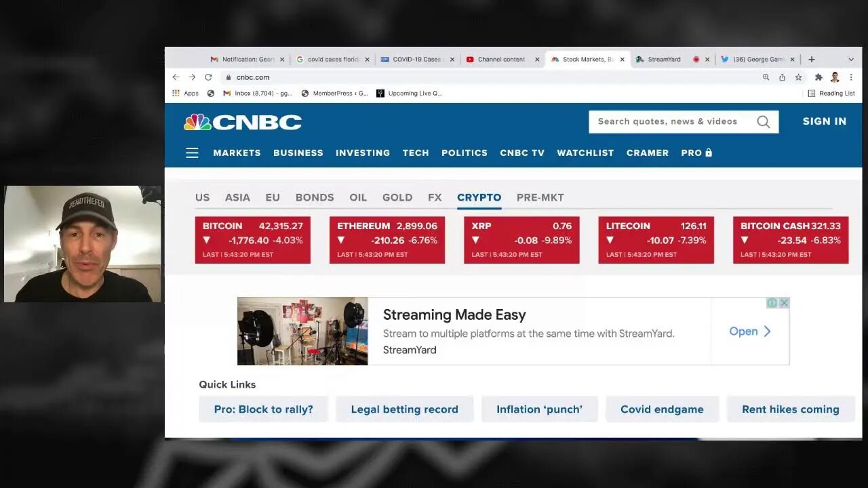
Task: Open the WATCHLIST link
Action: point(585,153)
